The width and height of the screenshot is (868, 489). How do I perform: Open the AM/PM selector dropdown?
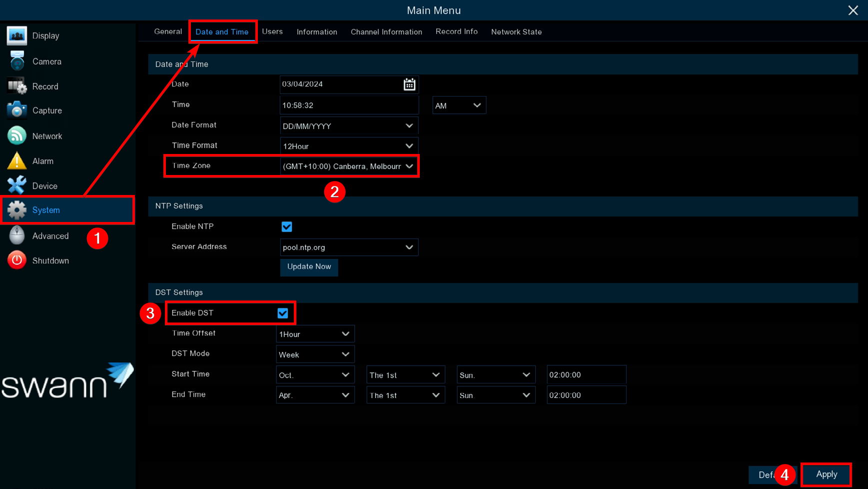point(458,105)
